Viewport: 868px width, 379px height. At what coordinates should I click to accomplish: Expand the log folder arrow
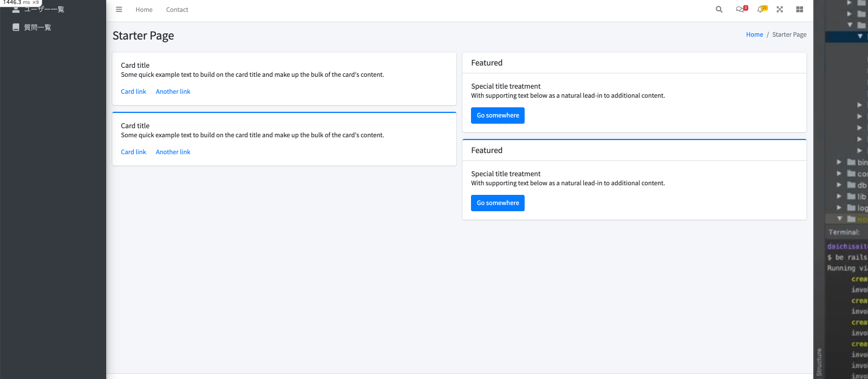[840, 208]
